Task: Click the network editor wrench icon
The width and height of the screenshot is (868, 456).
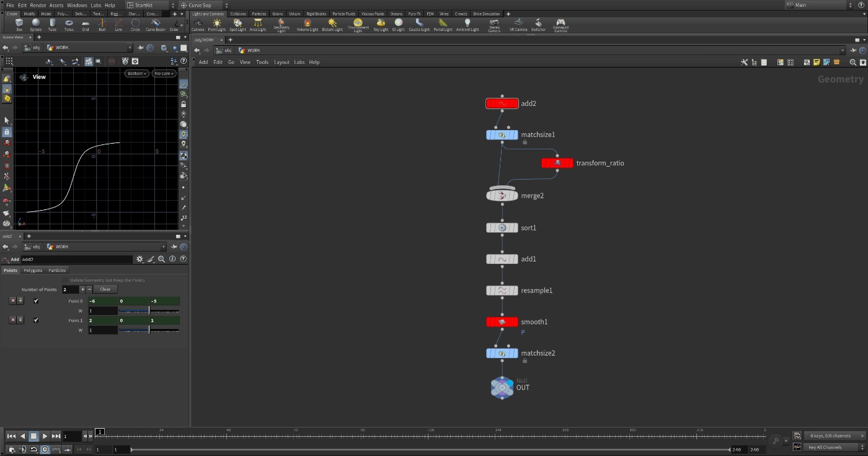Action: pyautogui.click(x=745, y=62)
